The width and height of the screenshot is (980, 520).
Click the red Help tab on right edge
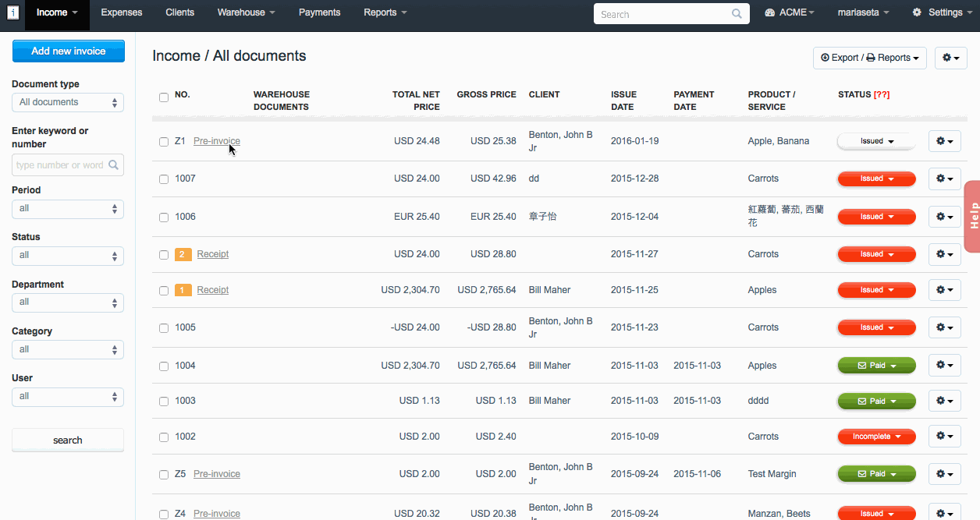pos(972,216)
